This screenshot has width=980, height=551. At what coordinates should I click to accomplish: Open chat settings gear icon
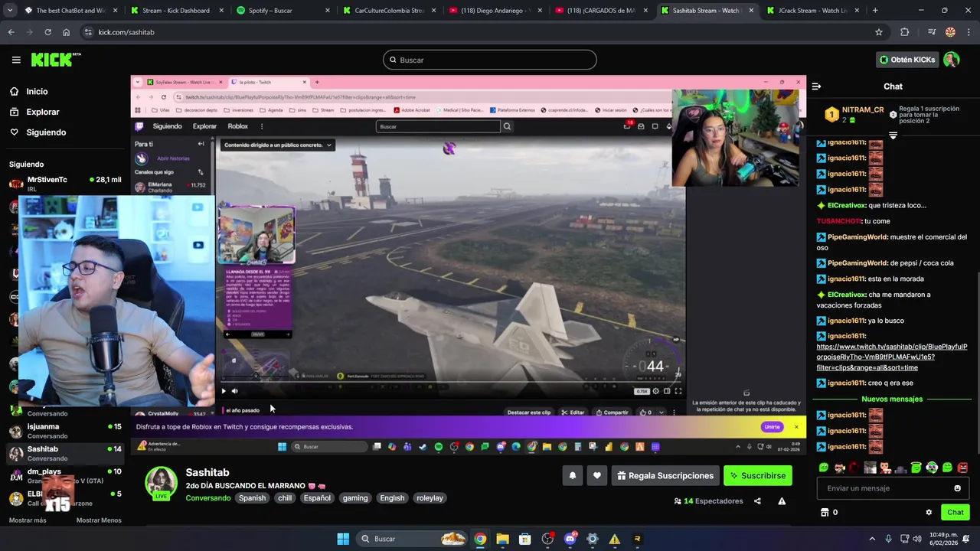point(929,513)
